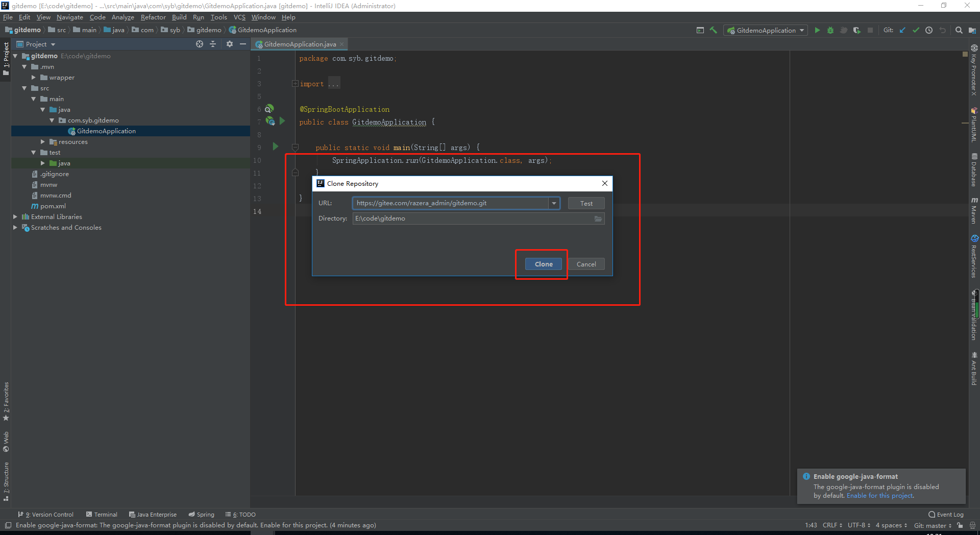Expand Scratches and Consoles node

[x=15, y=228]
